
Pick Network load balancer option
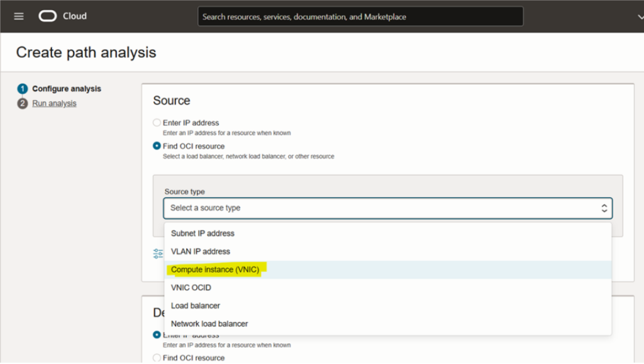pos(209,324)
